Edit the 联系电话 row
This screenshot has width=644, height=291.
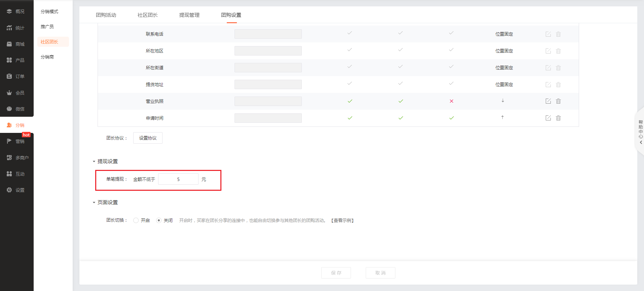548,34
